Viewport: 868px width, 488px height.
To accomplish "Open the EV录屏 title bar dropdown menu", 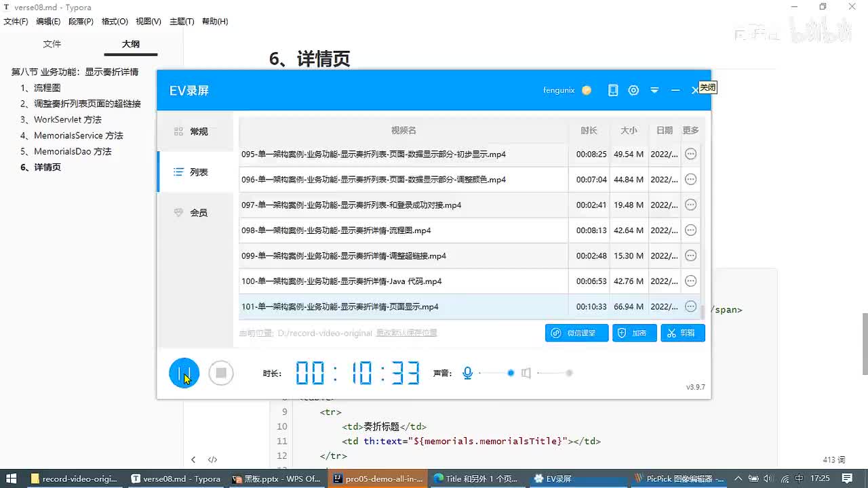I will (654, 90).
